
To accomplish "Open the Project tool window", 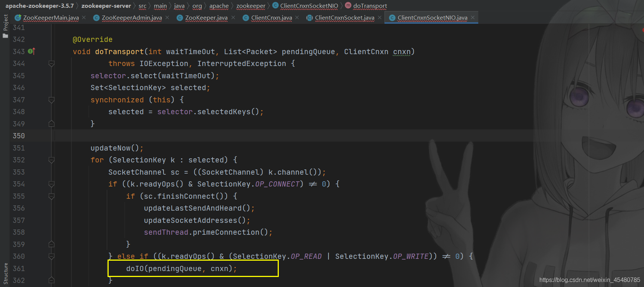I will coord(5,26).
